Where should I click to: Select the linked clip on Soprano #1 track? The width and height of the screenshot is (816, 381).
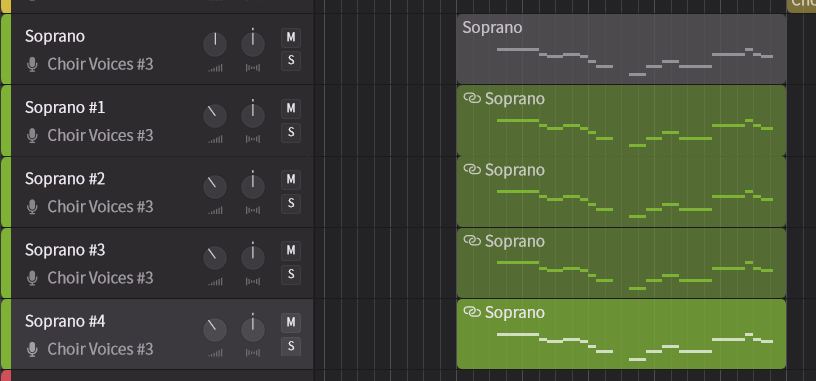pos(621,120)
